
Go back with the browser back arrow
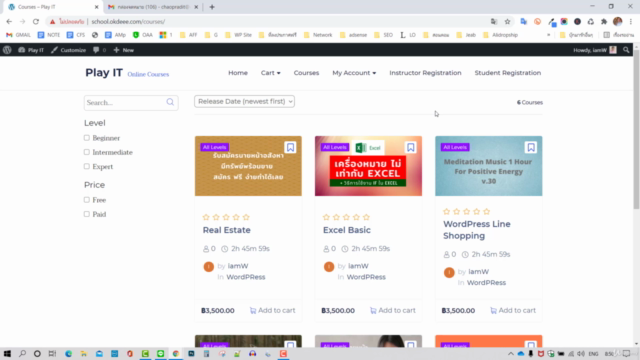coord(9,21)
